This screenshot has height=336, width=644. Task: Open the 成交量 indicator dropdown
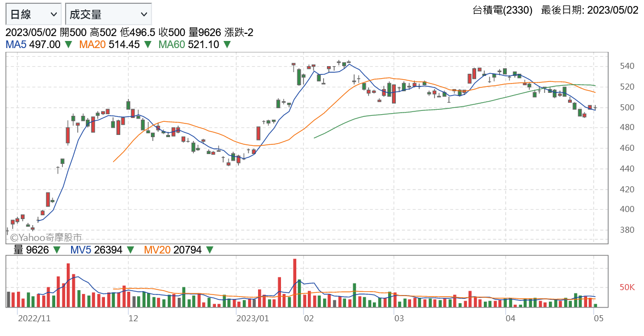[x=108, y=14]
